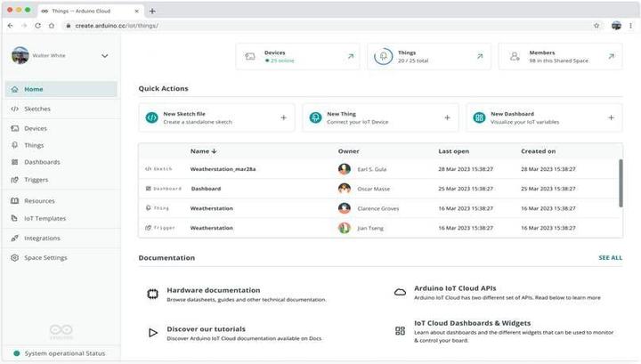Click the Hardware documentation chip icon
Screen dimensions: 641x364
152,294
